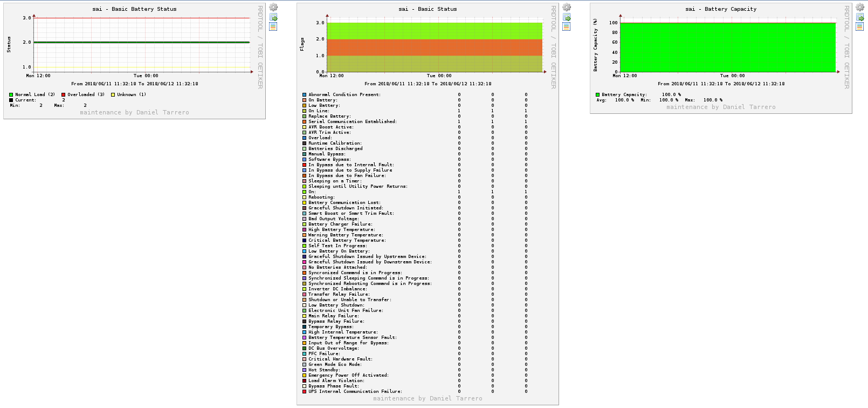Select the 'Temporary Bypass:' entry

(x=415, y=327)
